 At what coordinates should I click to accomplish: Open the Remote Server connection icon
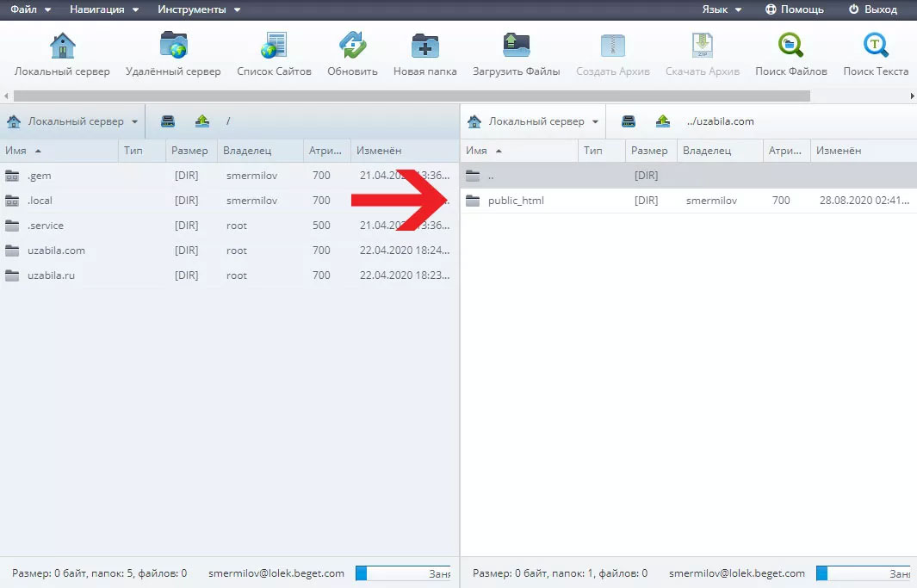point(173,46)
